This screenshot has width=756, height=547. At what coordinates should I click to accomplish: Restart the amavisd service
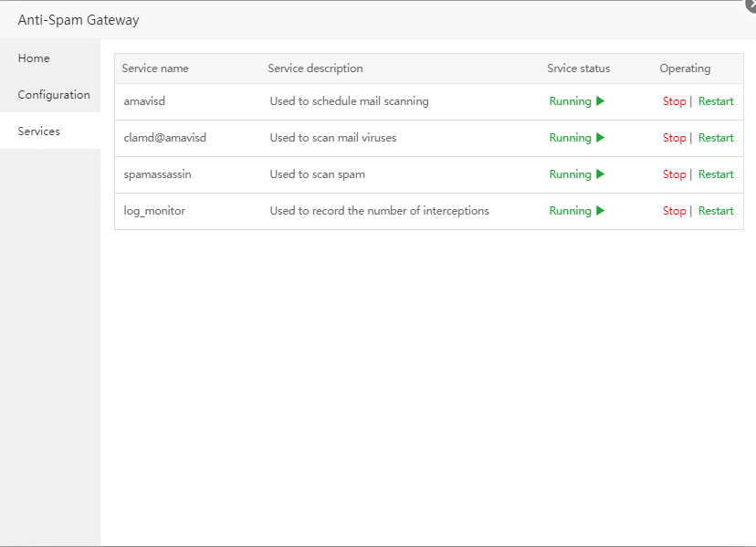716,101
